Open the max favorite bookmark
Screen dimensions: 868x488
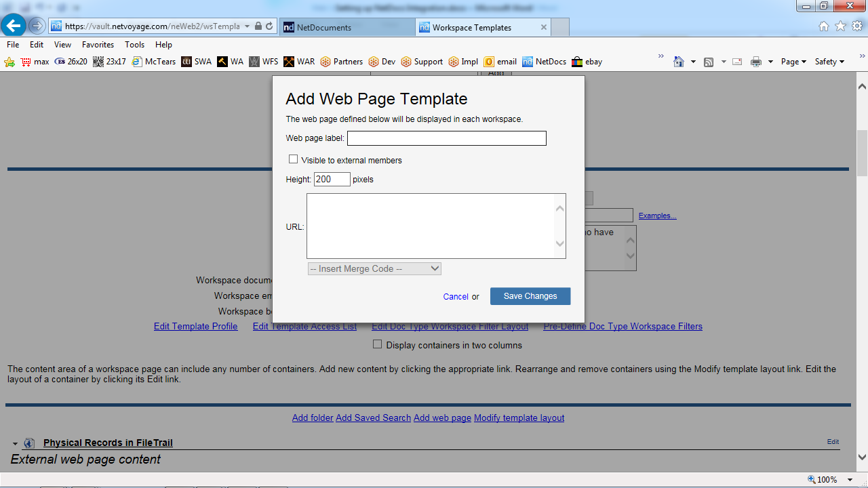click(x=35, y=62)
